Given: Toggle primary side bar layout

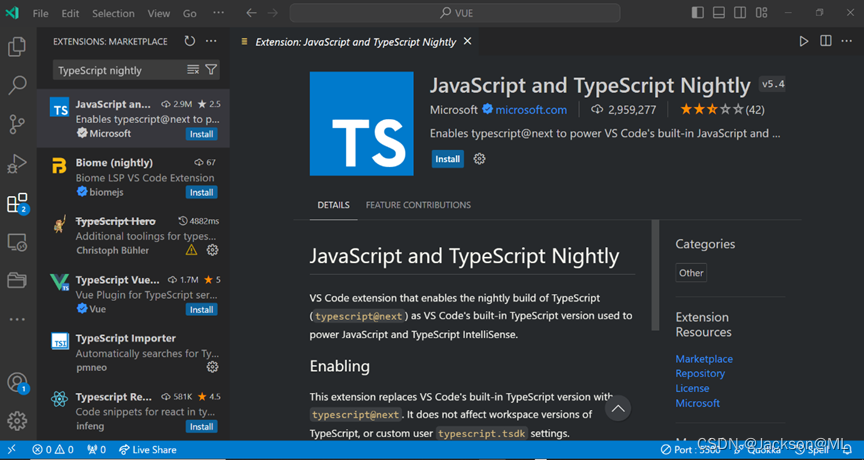Looking at the screenshot, I should point(698,12).
